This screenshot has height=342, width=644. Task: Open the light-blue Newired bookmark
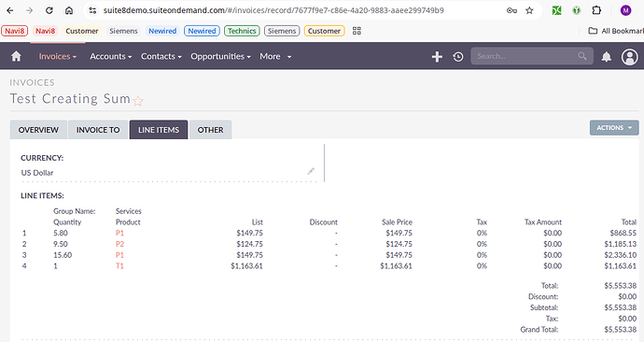click(x=162, y=31)
